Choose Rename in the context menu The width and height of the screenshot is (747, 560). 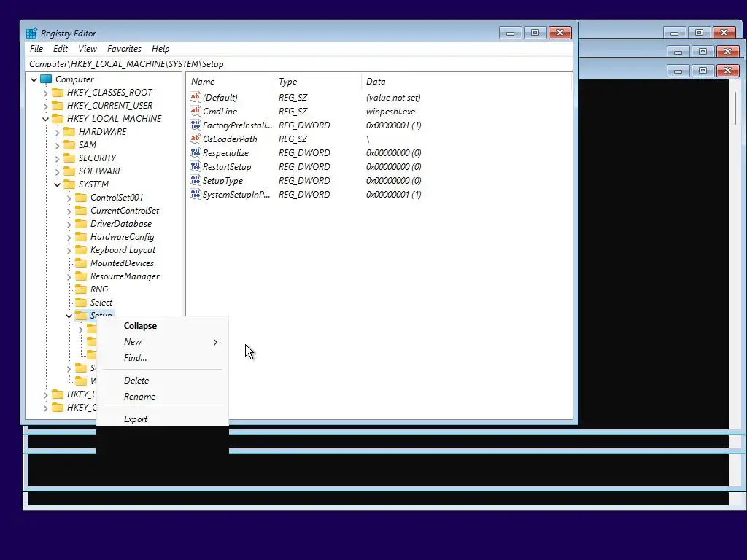(163, 397)
